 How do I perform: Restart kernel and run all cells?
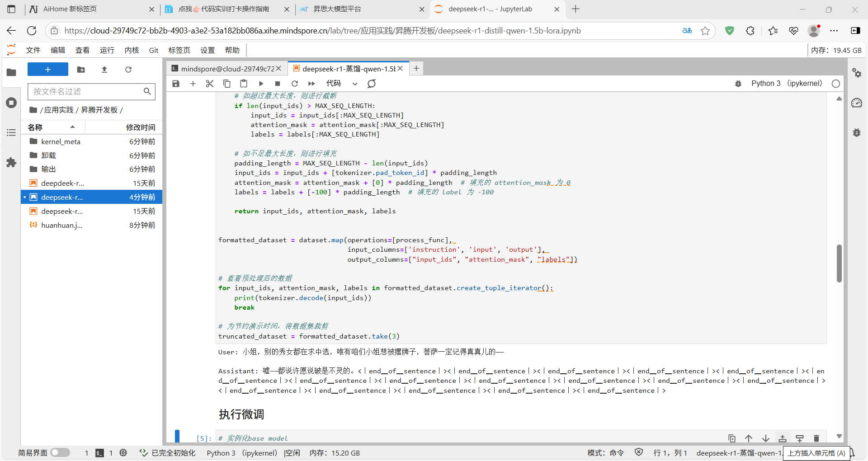pos(311,84)
